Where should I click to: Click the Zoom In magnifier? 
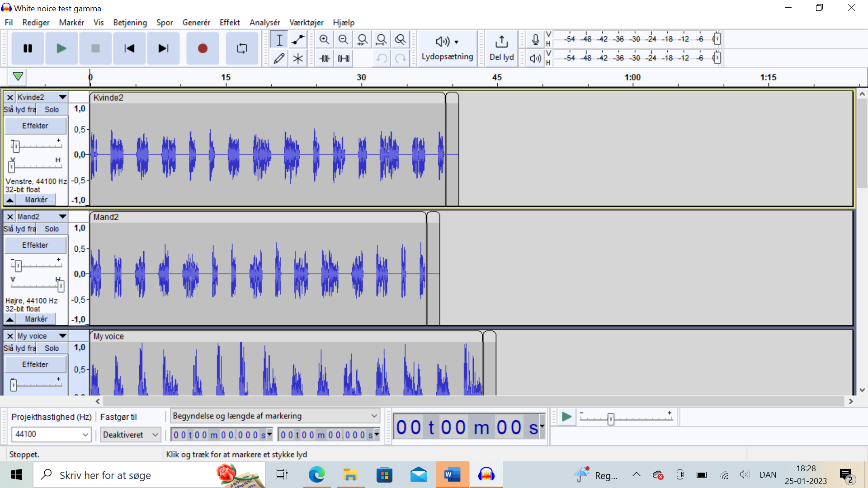click(324, 40)
